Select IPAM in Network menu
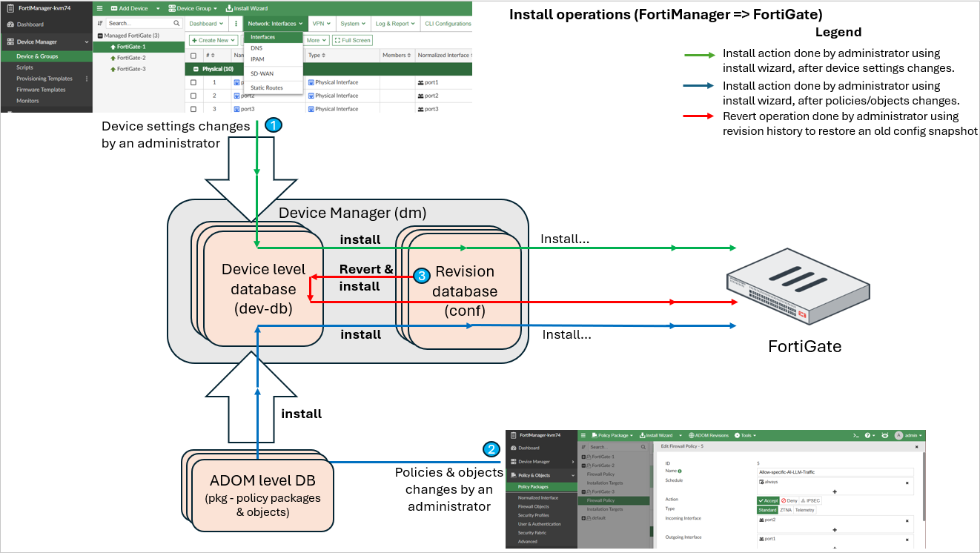The width and height of the screenshot is (980, 553). click(274, 59)
